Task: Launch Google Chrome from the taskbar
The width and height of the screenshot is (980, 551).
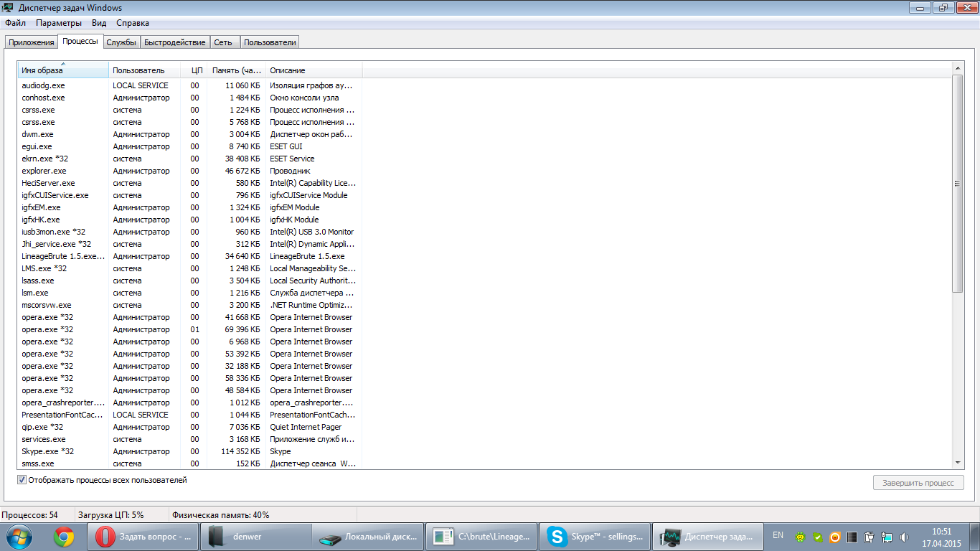Action: pos(64,536)
